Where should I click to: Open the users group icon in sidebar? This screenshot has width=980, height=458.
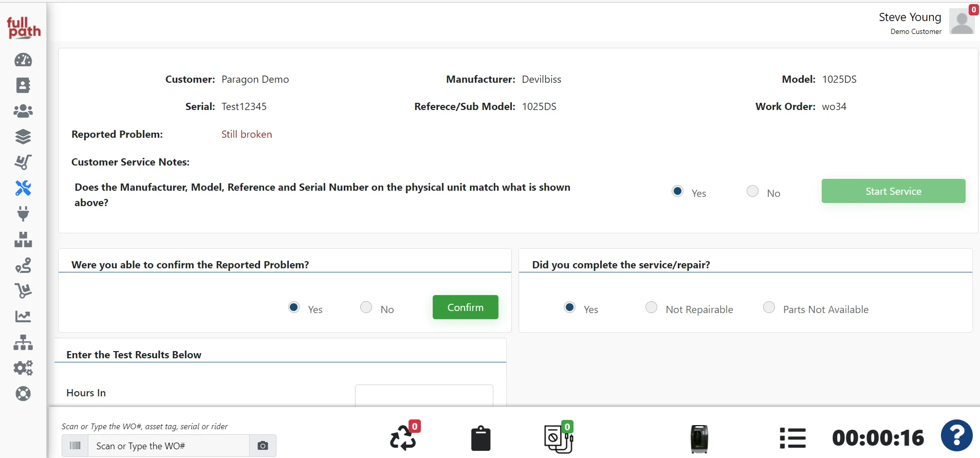click(x=23, y=111)
